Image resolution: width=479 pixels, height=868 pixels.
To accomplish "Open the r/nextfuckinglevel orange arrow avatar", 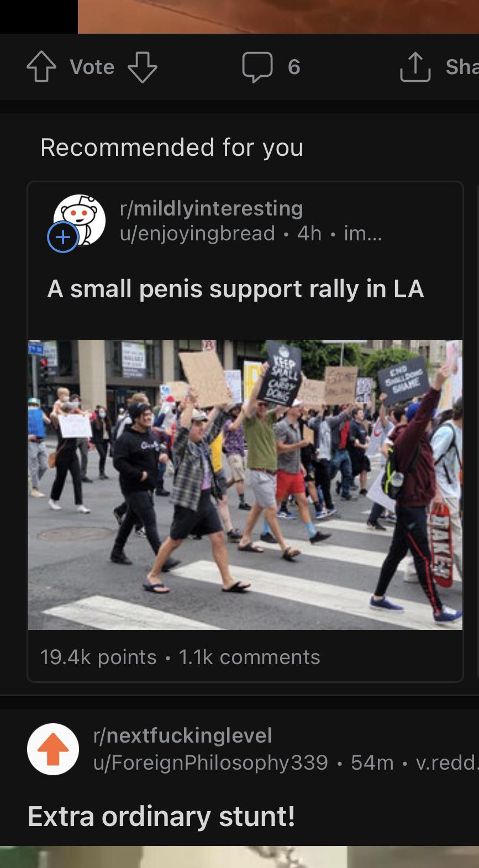I will pos(53,749).
